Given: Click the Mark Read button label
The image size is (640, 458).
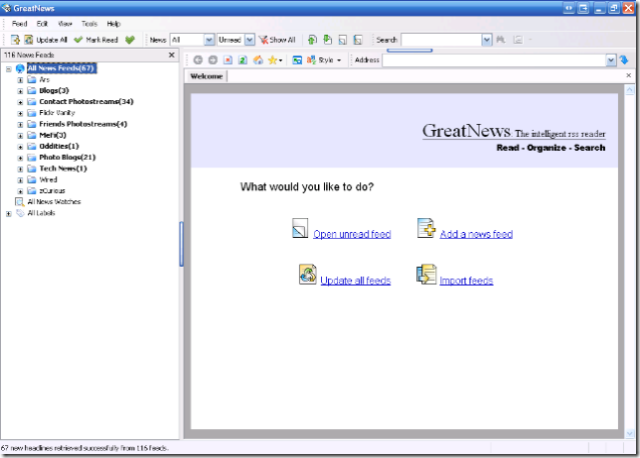Looking at the screenshot, I should pos(102,40).
